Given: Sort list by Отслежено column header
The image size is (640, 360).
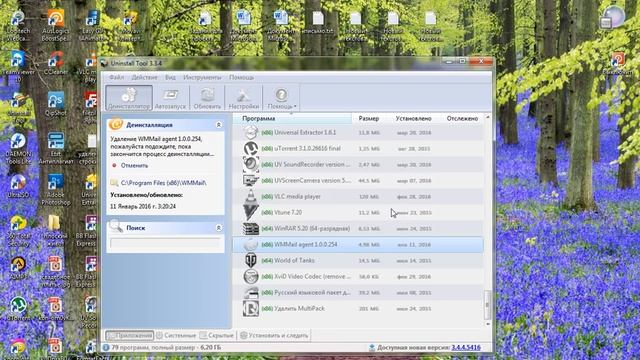Looking at the screenshot, I should click(462, 118).
